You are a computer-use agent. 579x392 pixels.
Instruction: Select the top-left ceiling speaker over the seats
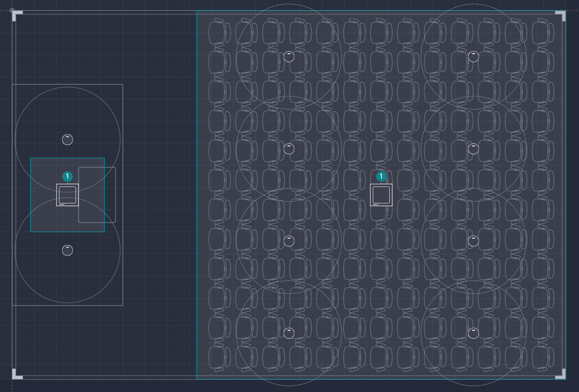(x=289, y=56)
